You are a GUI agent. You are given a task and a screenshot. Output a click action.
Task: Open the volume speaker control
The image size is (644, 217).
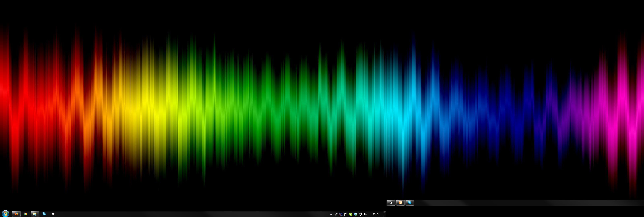pyautogui.click(x=365, y=214)
